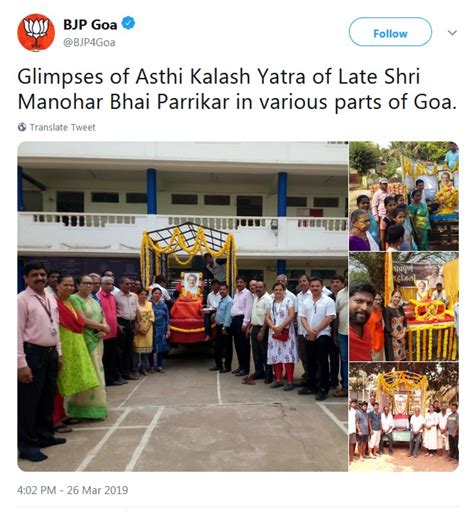Click the orange draped urn stand in main photo

click(187, 318)
